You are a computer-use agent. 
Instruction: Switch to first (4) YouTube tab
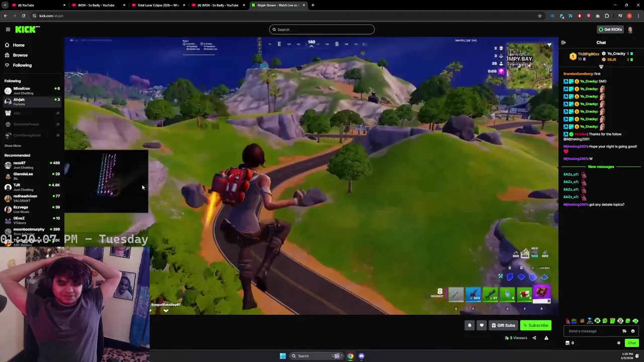(x=38, y=5)
